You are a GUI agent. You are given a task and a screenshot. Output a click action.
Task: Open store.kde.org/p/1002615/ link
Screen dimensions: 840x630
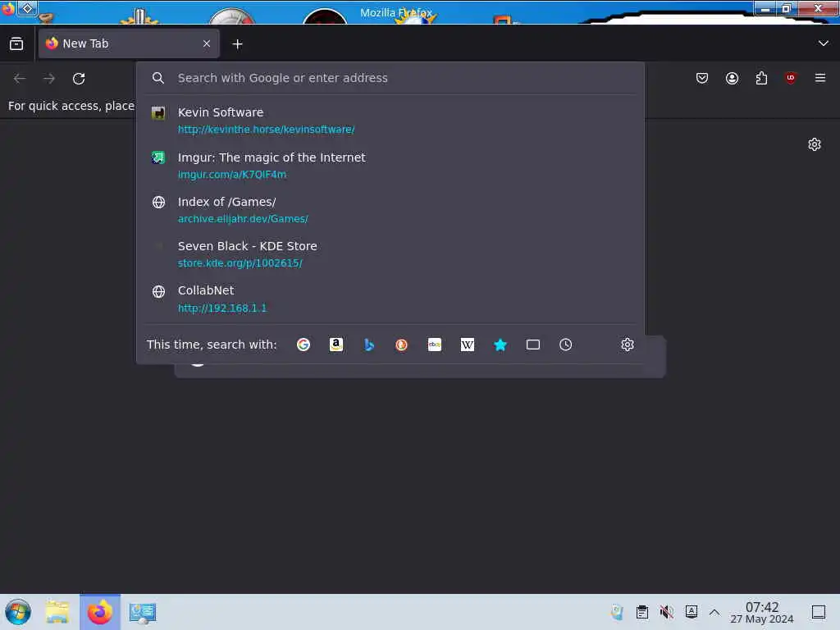click(240, 263)
